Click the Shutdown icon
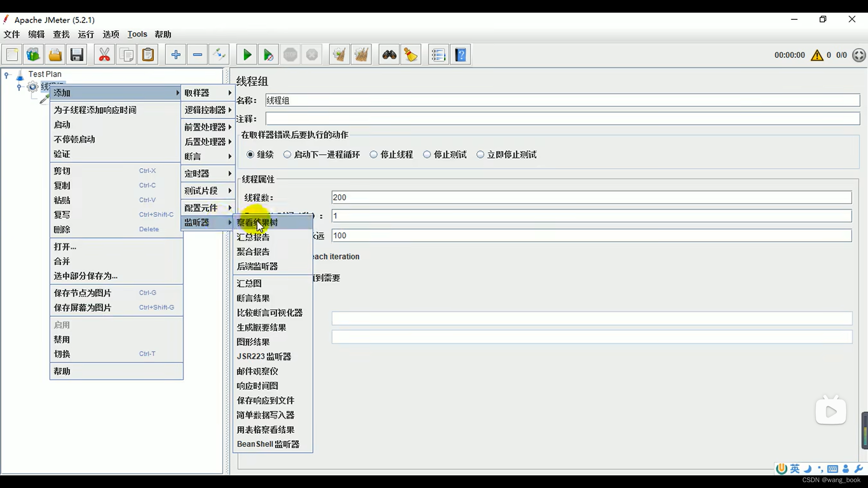This screenshot has width=868, height=488. pos(312,55)
